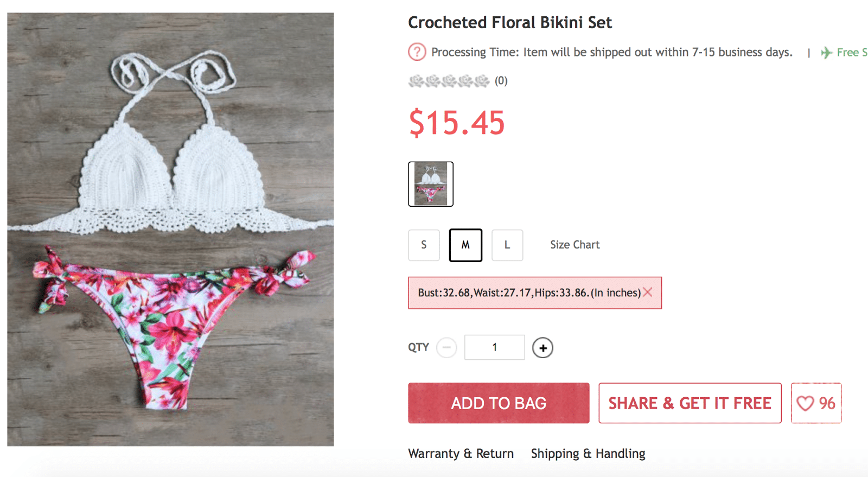Screen dimensions: 868x477
Task: Open the (0) reviews count
Action: 501,81
